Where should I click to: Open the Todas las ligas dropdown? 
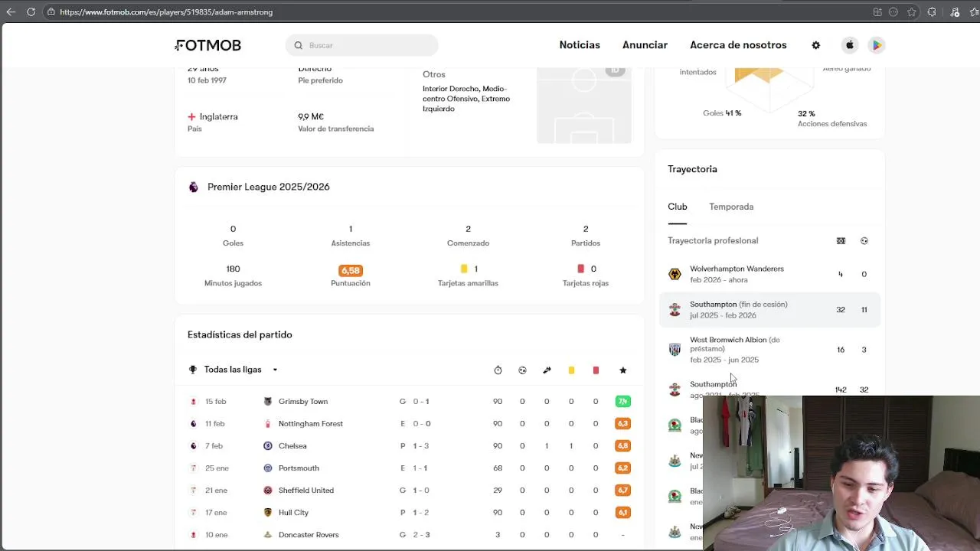pos(234,370)
